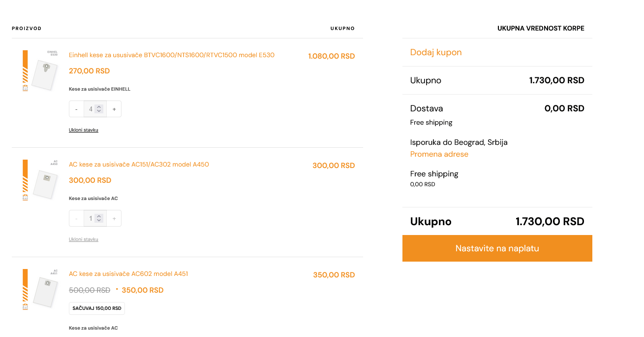The height and width of the screenshot is (337, 644).
Task: Click spinner up arrow in Einhell quantity field
Action: click(x=99, y=107)
